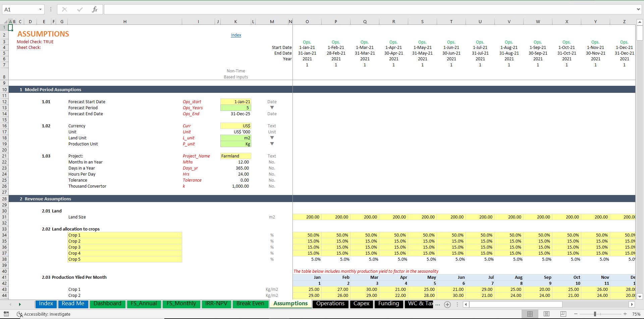Select Days in a Year value 365.00
This screenshot has width=644, height=319.
pyautogui.click(x=242, y=168)
